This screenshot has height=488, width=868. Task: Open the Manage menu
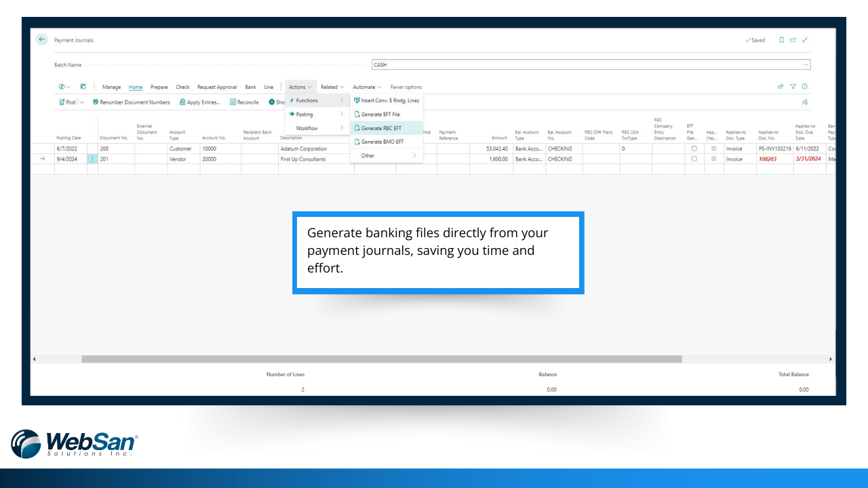111,87
